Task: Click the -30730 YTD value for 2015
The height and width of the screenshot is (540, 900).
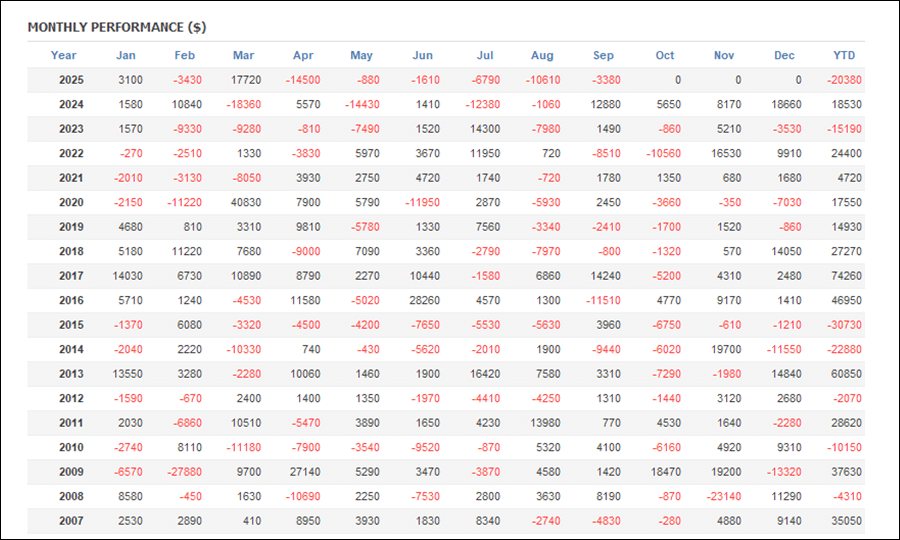Action: 844,324
